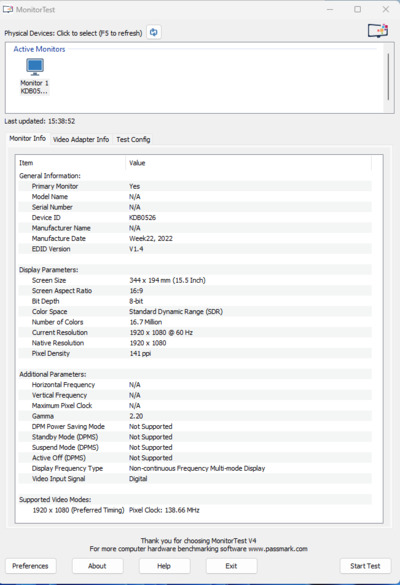Click the Pixel Density value 141 ppi
Viewport: 400px width, 585px height.
coord(140,353)
